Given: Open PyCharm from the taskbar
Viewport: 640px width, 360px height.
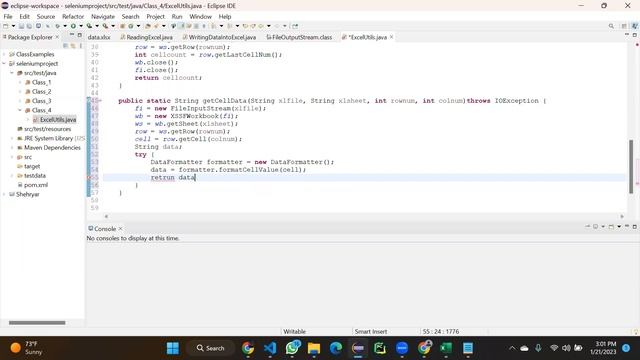Looking at the screenshot, I should click(380, 348).
